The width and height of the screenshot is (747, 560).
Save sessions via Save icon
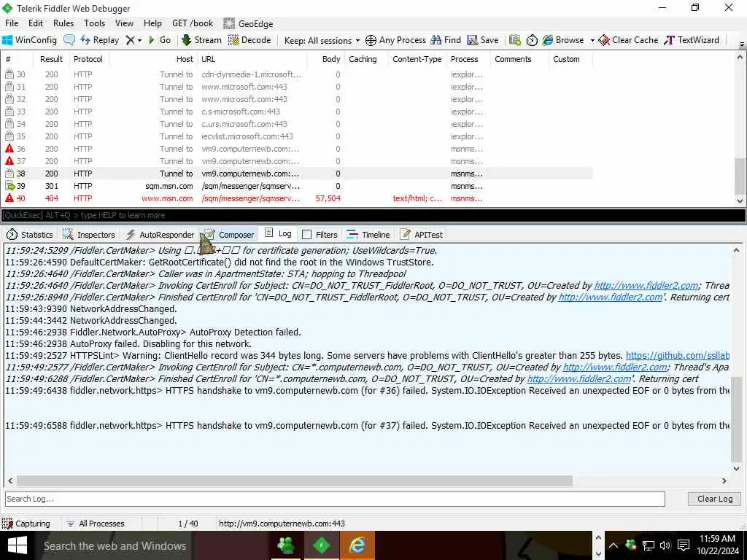[483, 40]
